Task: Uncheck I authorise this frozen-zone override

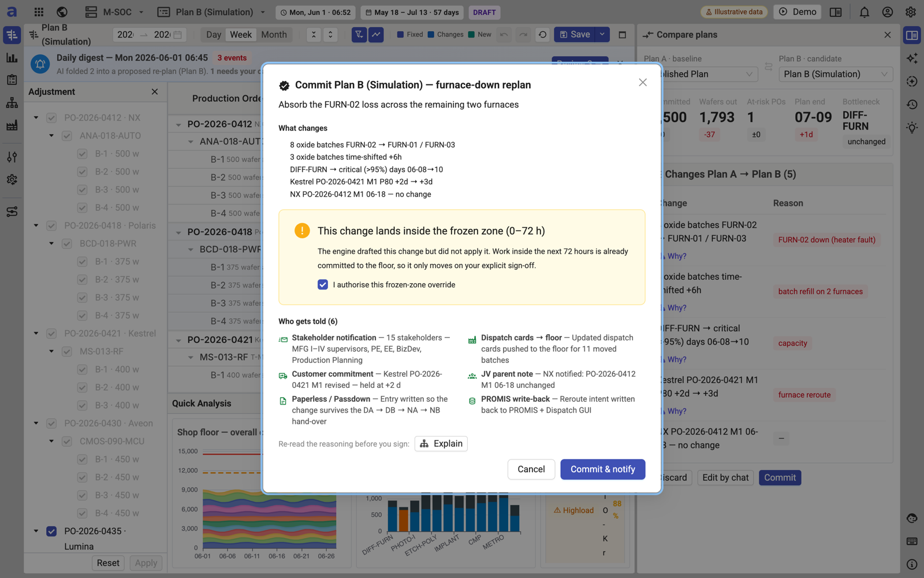Action: pyautogui.click(x=323, y=284)
